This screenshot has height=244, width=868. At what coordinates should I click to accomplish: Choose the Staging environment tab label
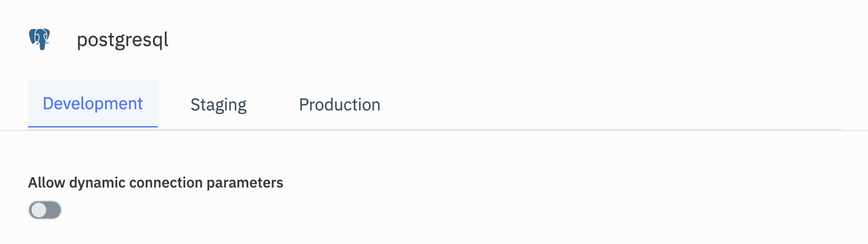pyautogui.click(x=219, y=105)
